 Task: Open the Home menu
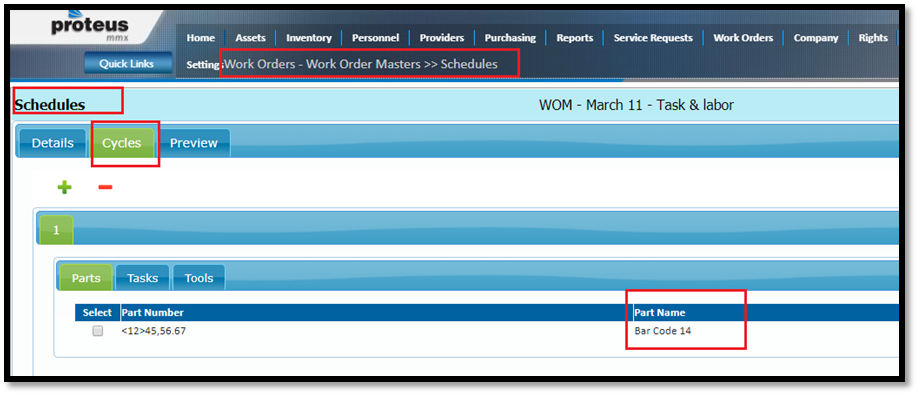[201, 37]
